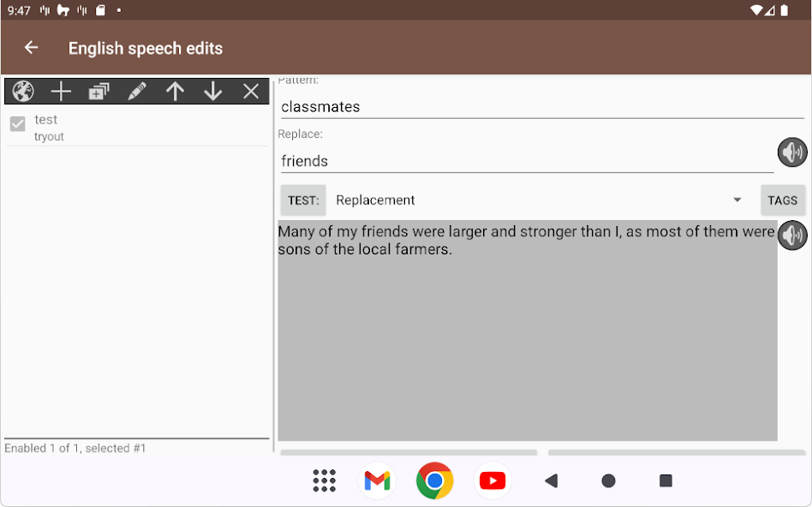
Task: Select the test tryout list entry
Action: click(x=137, y=128)
